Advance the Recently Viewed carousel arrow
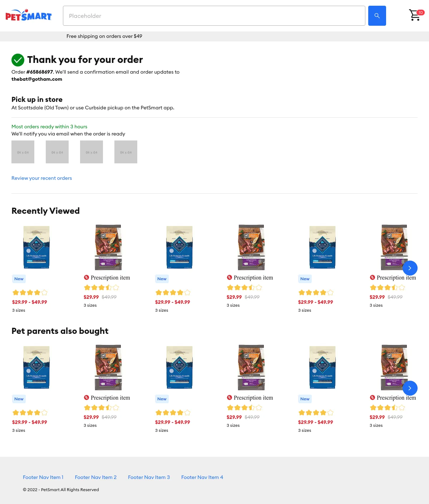This screenshot has width=429, height=504. tap(410, 268)
